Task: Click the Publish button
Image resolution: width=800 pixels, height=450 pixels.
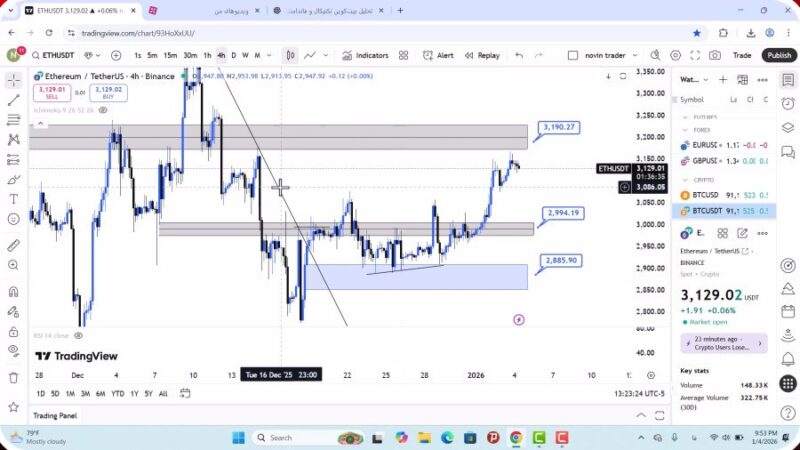Action: tap(778, 56)
